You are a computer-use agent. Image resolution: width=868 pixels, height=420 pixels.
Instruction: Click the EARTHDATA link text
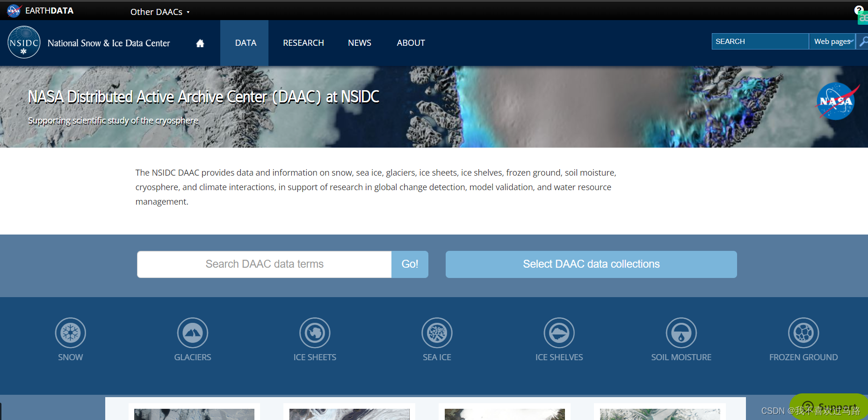coord(49,11)
